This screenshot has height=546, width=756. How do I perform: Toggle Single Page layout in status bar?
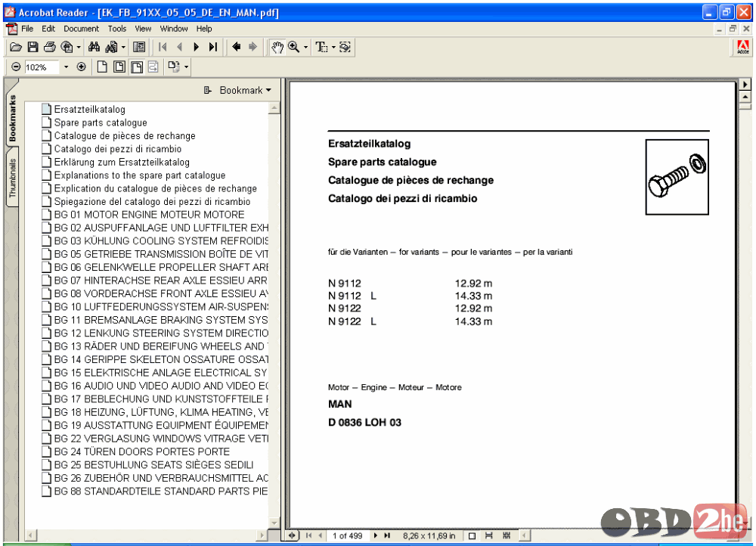click(472, 535)
